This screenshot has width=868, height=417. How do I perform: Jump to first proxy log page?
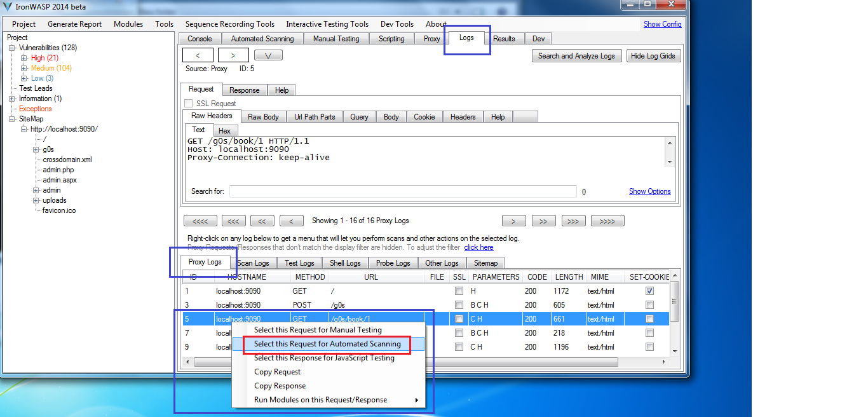pos(200,220)
